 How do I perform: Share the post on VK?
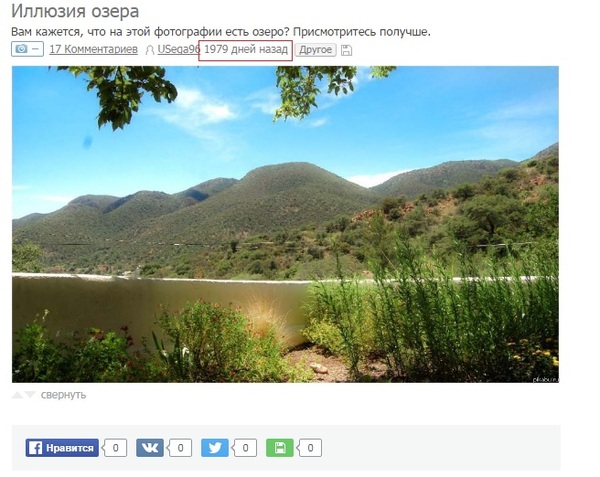[150, 448]
